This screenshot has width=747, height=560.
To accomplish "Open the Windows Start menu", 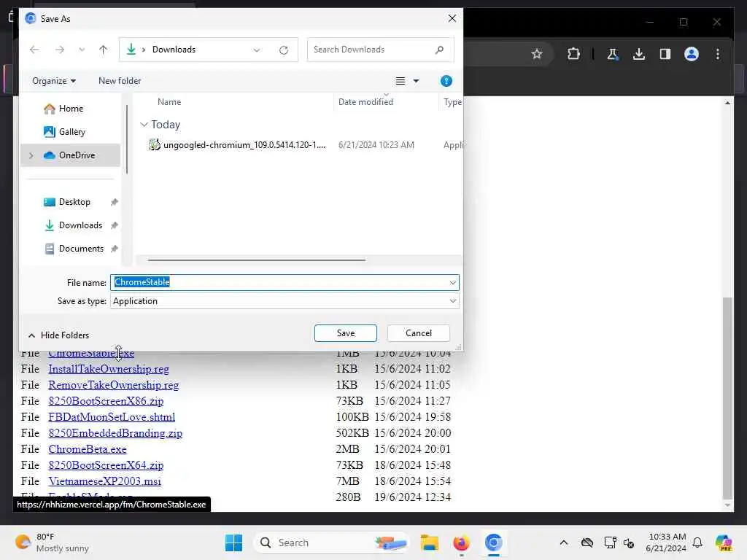I will tap(233, 542).
